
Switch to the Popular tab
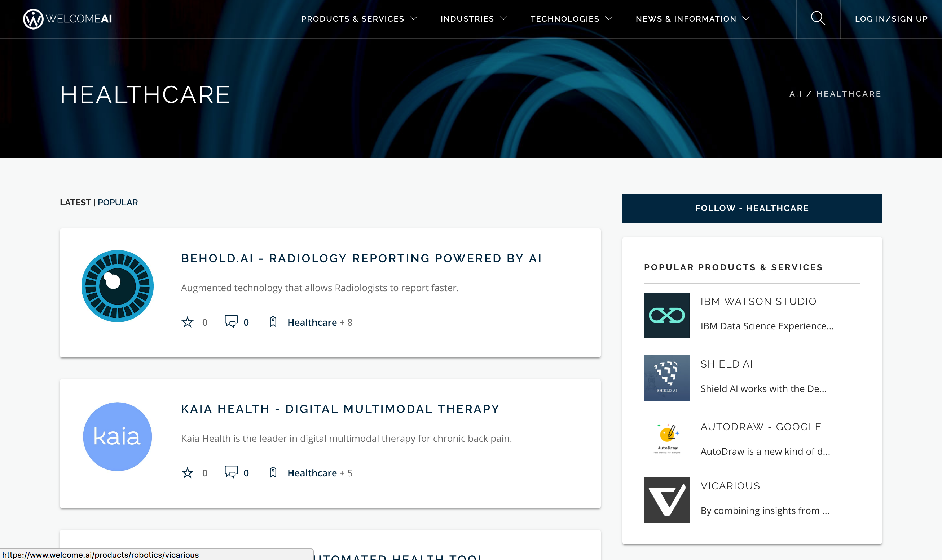click(x=118, y=202)
